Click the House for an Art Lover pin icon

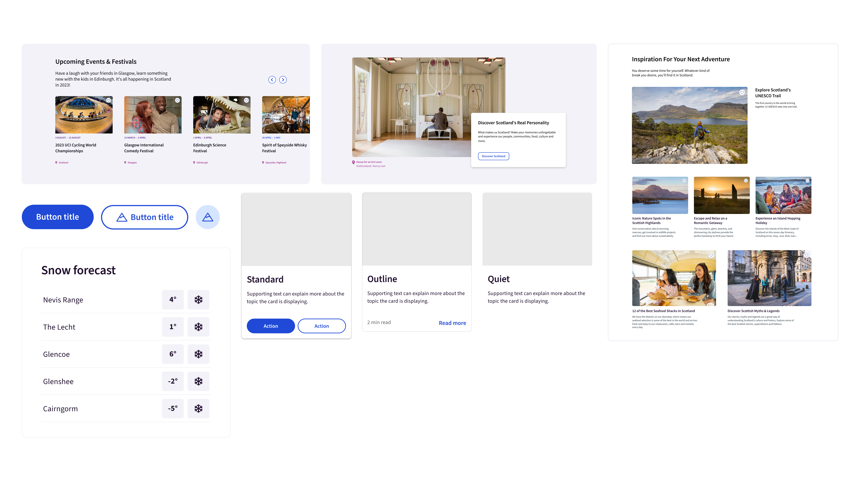[x=353, y=162]
